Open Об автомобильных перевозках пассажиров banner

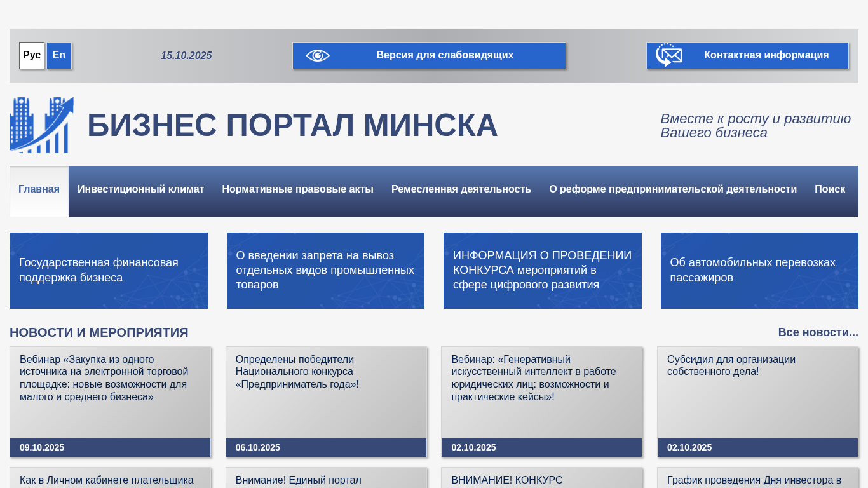[x=759, y=271]
